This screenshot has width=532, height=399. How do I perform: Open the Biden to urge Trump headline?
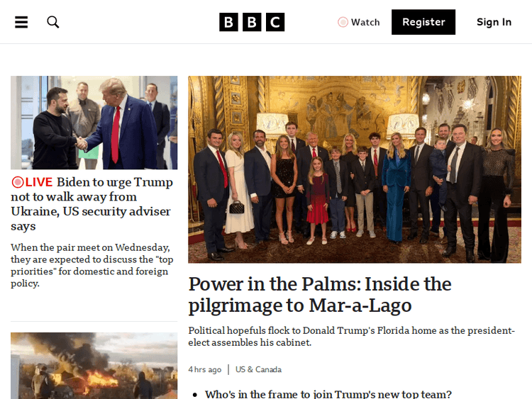click(x=92, y=203)
